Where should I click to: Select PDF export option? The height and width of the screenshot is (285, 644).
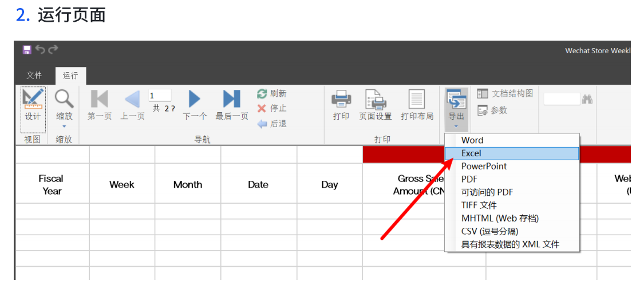[x=512, y=180]
